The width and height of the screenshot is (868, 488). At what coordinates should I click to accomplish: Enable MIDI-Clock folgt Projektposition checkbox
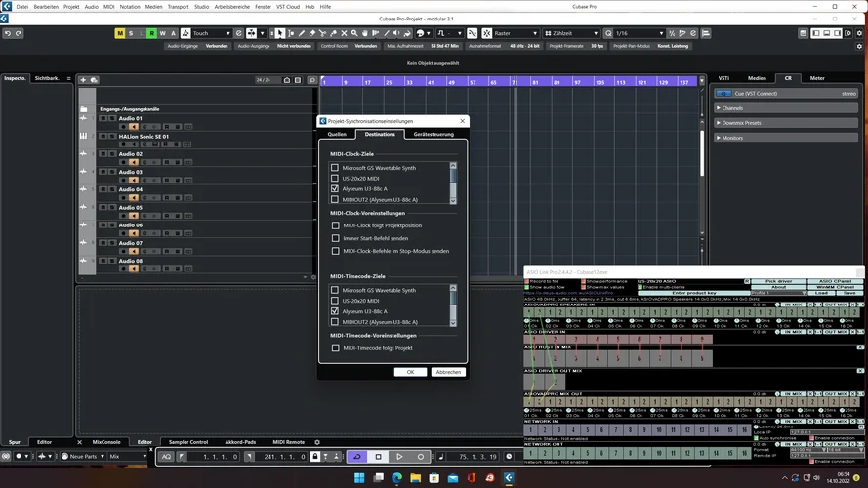[x=336, y=225]
